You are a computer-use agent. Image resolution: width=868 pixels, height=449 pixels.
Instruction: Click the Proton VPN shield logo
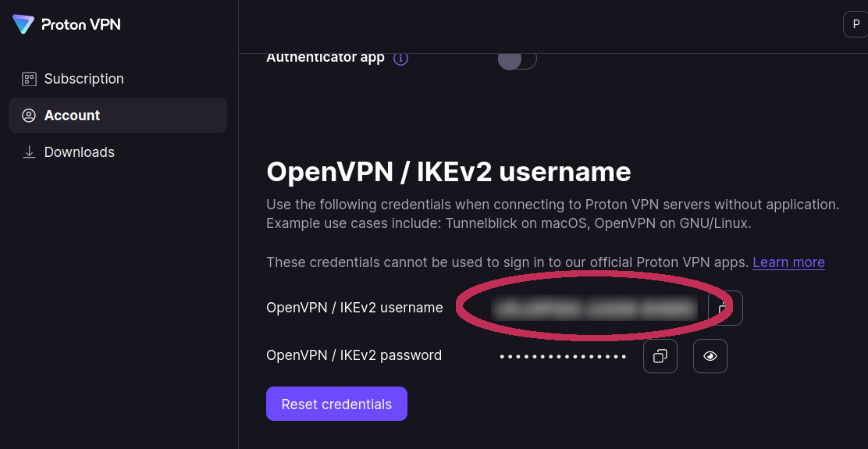[x=23, y=24]
